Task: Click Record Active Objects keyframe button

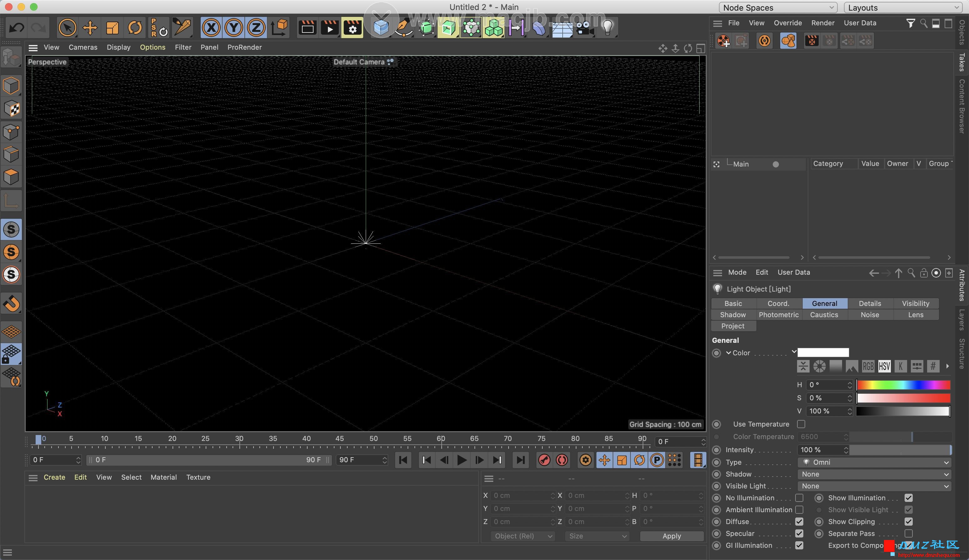Action: [x=544, y=460]
